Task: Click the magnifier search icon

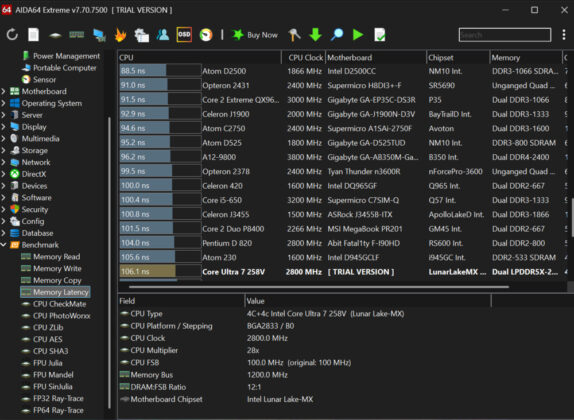Action: tap(337, 35)
